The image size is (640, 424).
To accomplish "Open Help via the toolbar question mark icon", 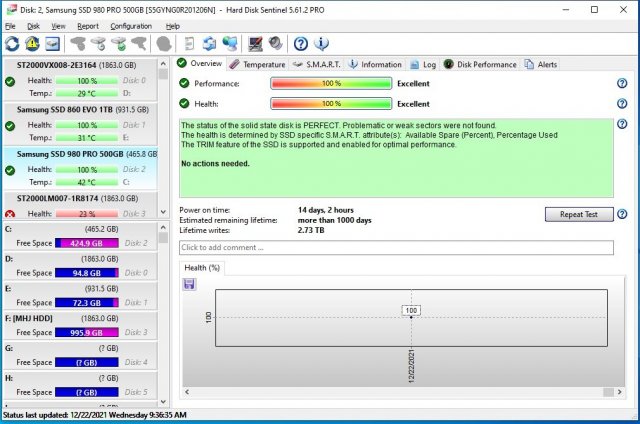I will pyautogui.click(x=301, y=44).
